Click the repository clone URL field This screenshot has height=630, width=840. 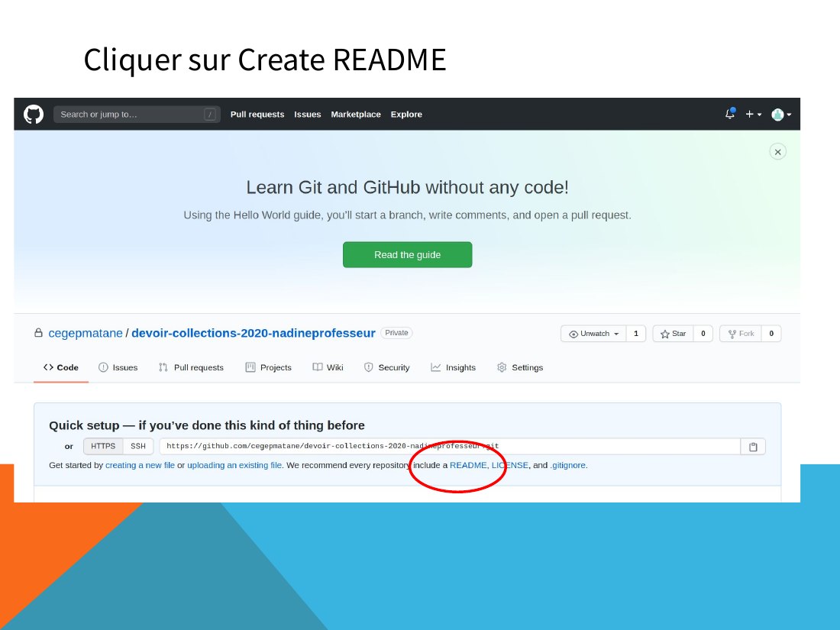[450, 446]
